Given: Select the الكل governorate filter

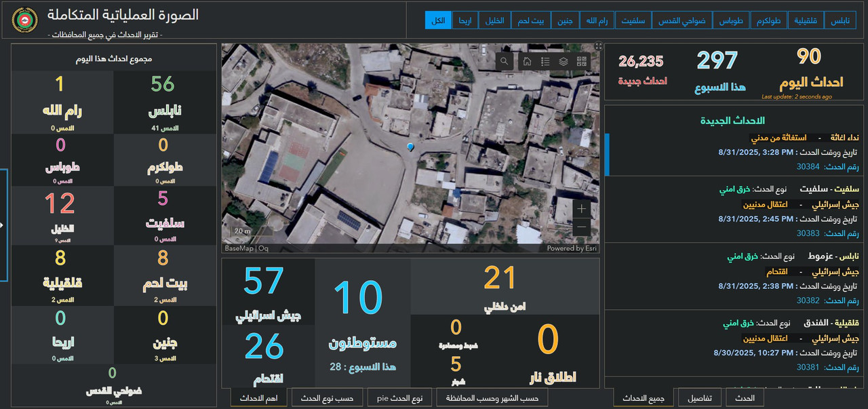Looking at the screenshot, I should point(438,20).
